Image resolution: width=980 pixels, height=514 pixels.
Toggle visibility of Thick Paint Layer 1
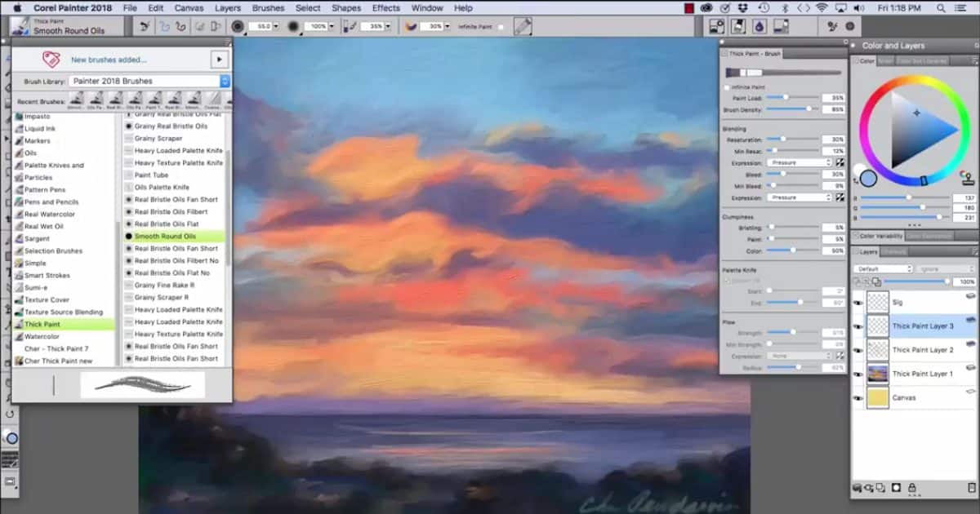[x=858, y=374]
